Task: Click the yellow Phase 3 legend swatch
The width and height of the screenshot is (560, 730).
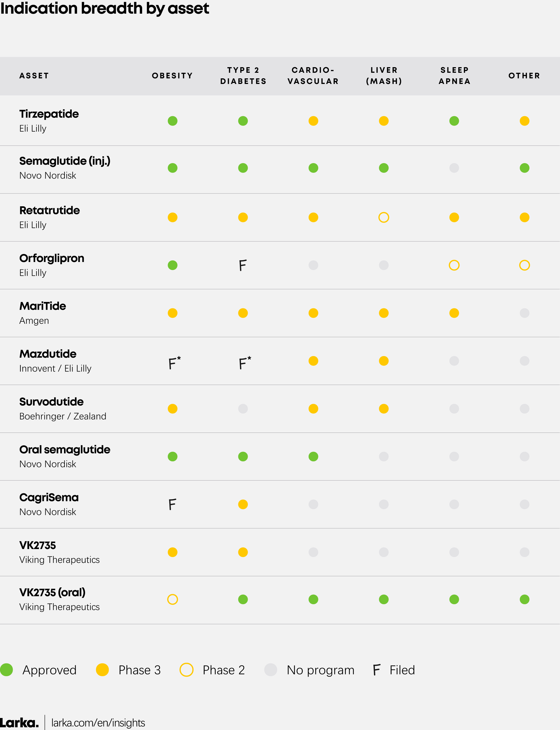Action: [102, 669]
